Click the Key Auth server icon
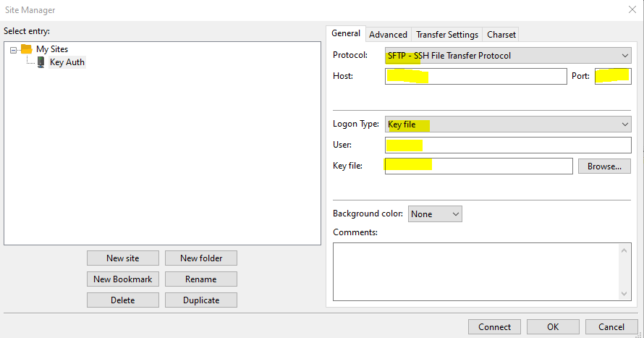Image resolution: width=644 pixels, height=338 pixels. click(x=41, y=62)
